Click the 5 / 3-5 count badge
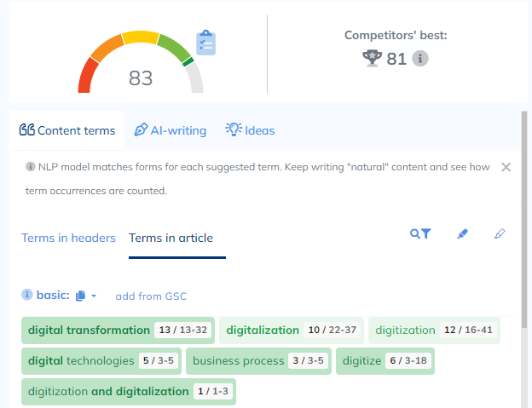 pos(159,360)
